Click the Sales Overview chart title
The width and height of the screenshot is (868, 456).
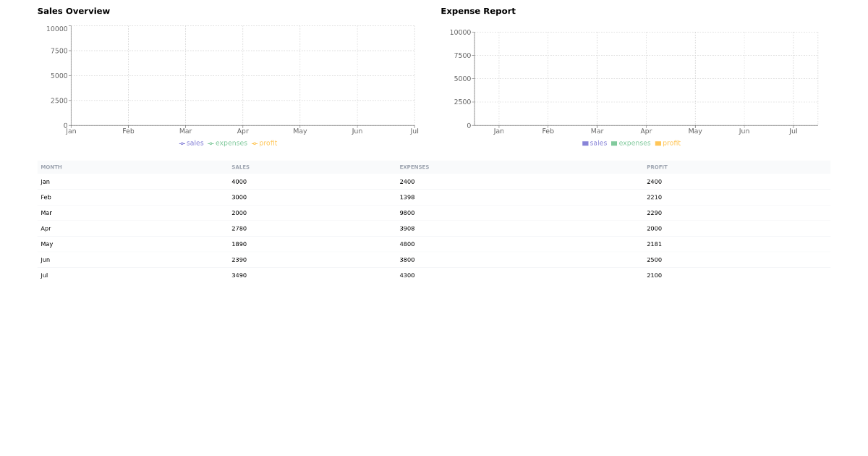pyautogui.click(x=75, y=11)
